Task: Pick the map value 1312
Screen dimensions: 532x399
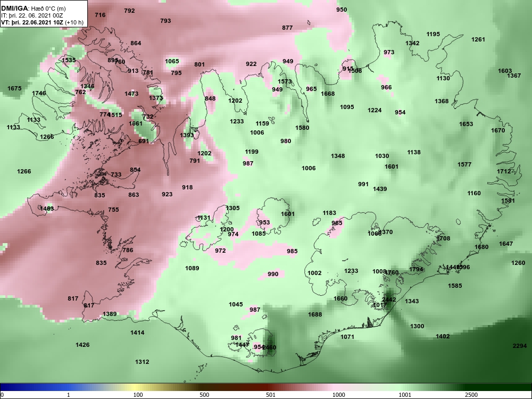Action: tap(142, 362)
